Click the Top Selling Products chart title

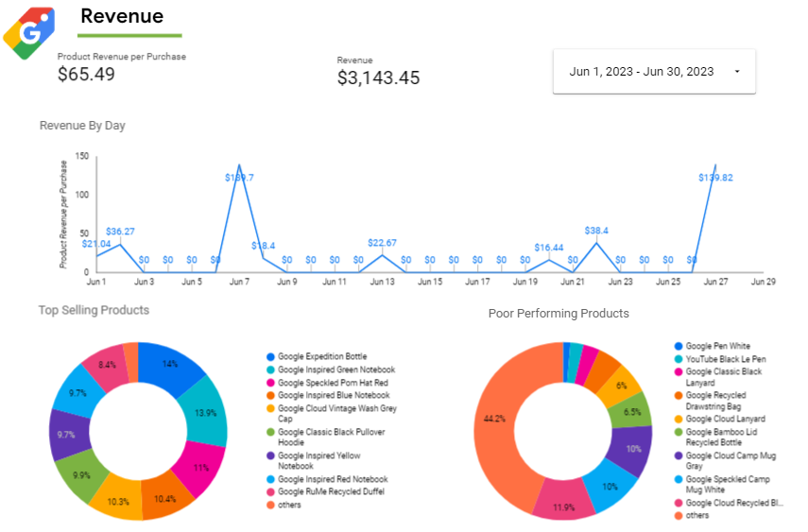pos(94,310)
